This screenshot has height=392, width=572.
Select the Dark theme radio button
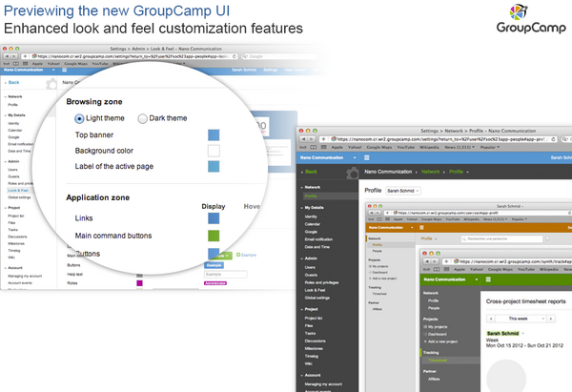click(x=142, y=118)
